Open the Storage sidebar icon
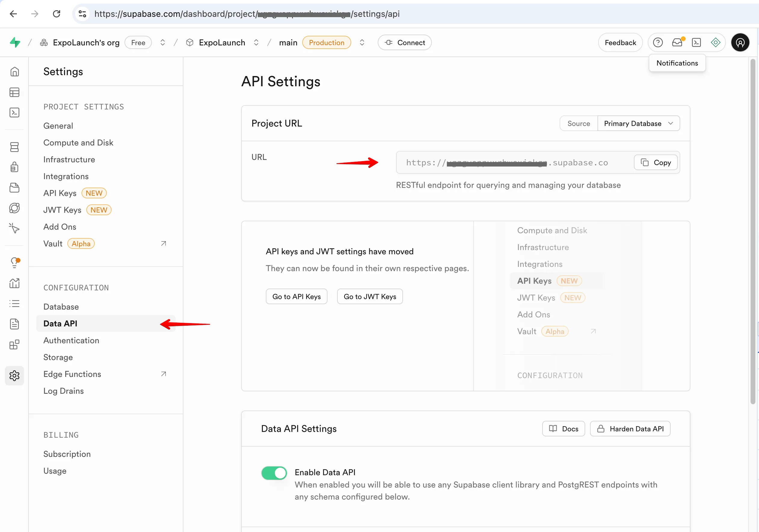This screenshot has height=532, width=759. tap(14, 188)
